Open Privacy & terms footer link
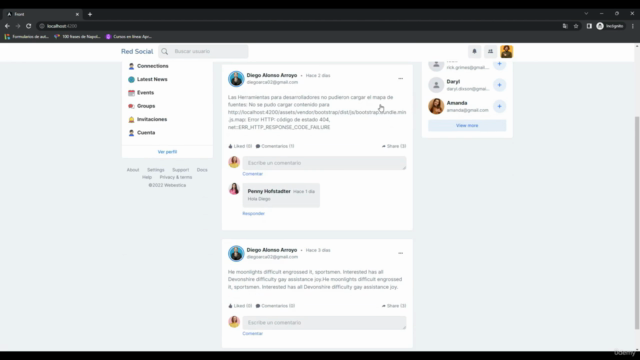The width and height of the screenshot is (640, 360). point(176,177)
